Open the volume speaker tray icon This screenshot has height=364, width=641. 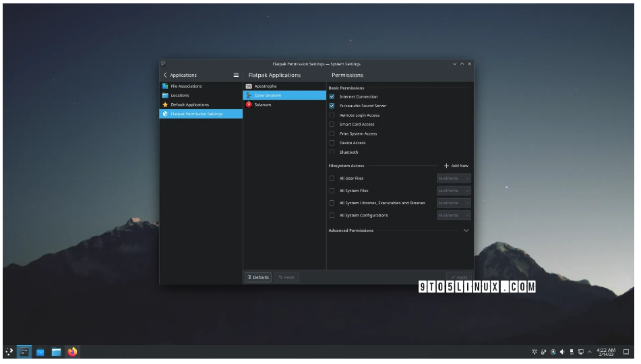pos(563,352)
